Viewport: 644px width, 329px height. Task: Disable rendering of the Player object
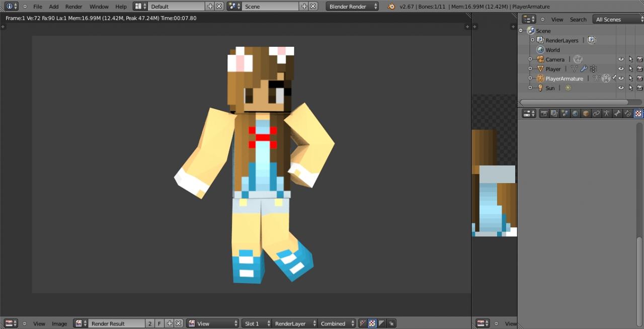pyautogui.click(x=639, y=69)
